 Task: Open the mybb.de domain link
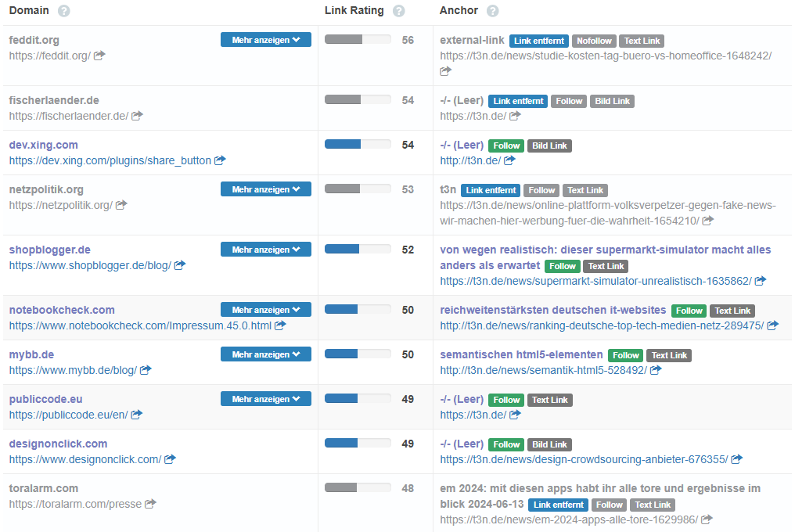[x=31, y=354]
